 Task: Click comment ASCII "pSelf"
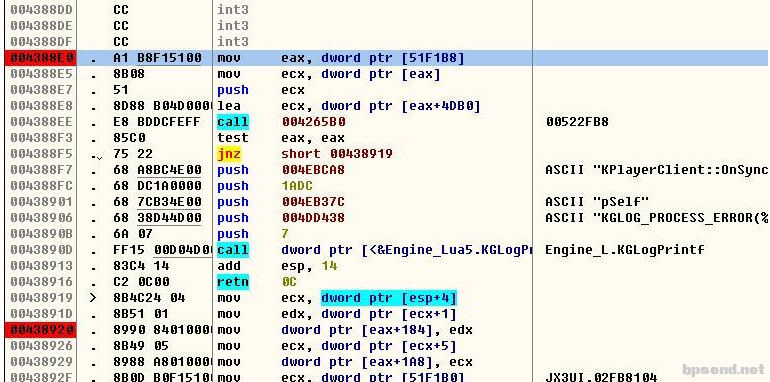(597, 202)
